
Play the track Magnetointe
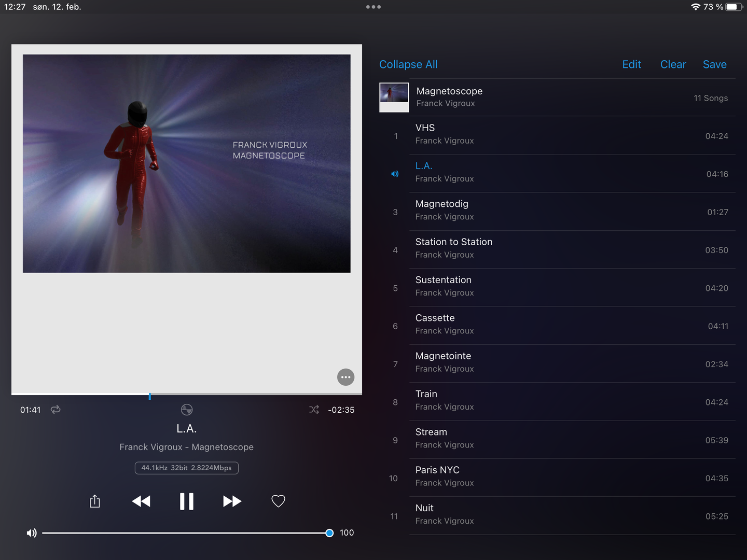(558, 363)
